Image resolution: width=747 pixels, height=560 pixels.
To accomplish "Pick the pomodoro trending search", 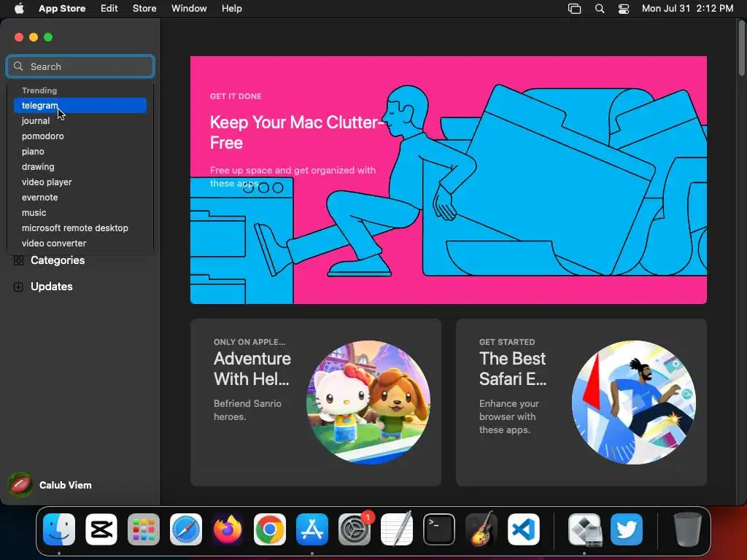I will click(x=80, y=136).
